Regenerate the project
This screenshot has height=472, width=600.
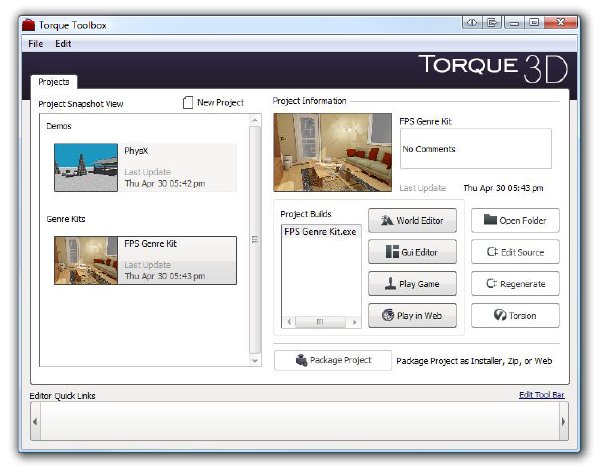pyautogui.click(x=515, y=284)
